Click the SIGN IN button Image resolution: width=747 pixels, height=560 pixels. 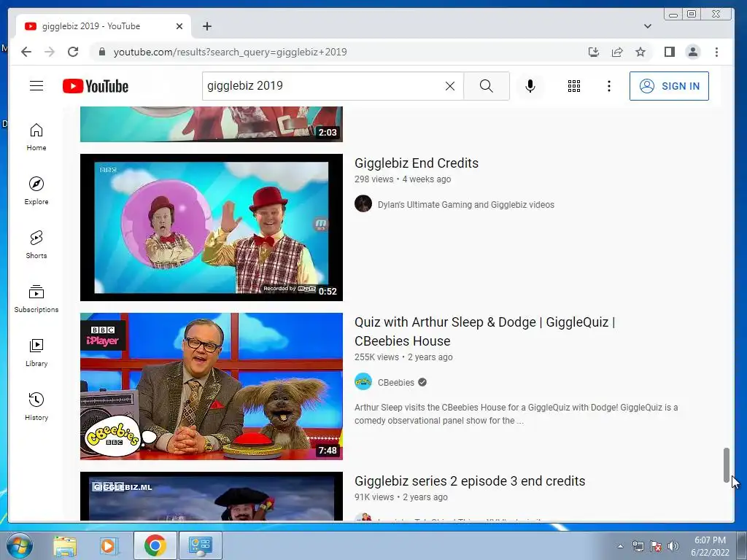669,86
